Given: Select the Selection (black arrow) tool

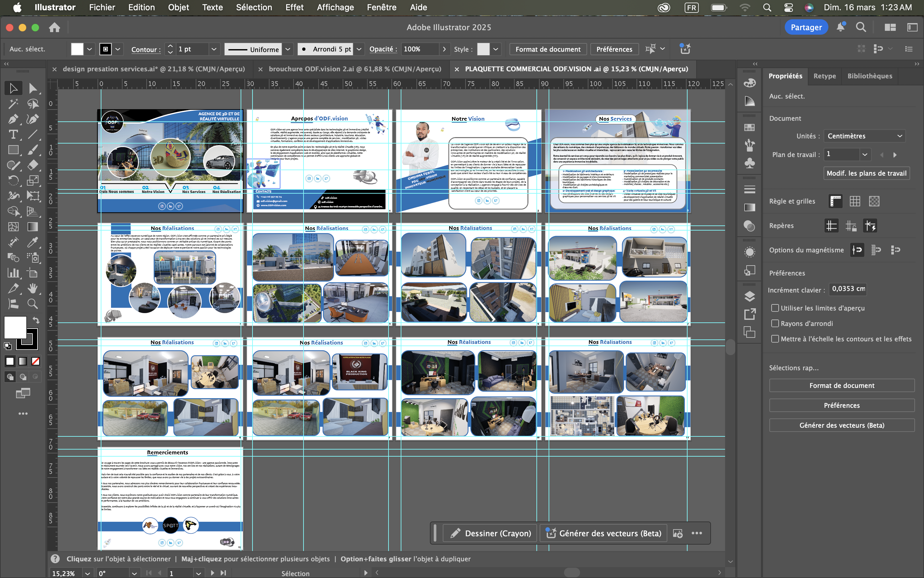Looking at the screenshot, I should pos(13,88).
